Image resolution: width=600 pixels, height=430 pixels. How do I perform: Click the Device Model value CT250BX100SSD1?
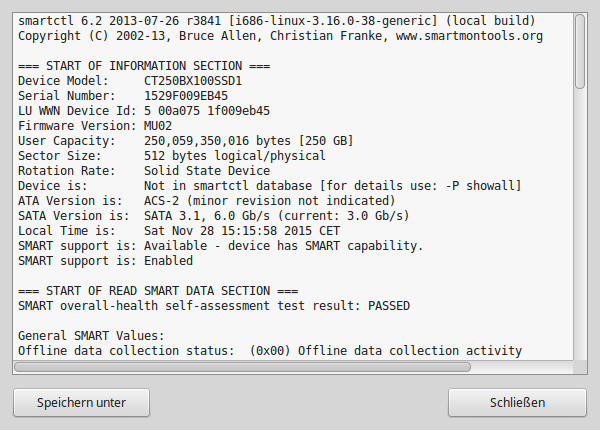(193, 81)
